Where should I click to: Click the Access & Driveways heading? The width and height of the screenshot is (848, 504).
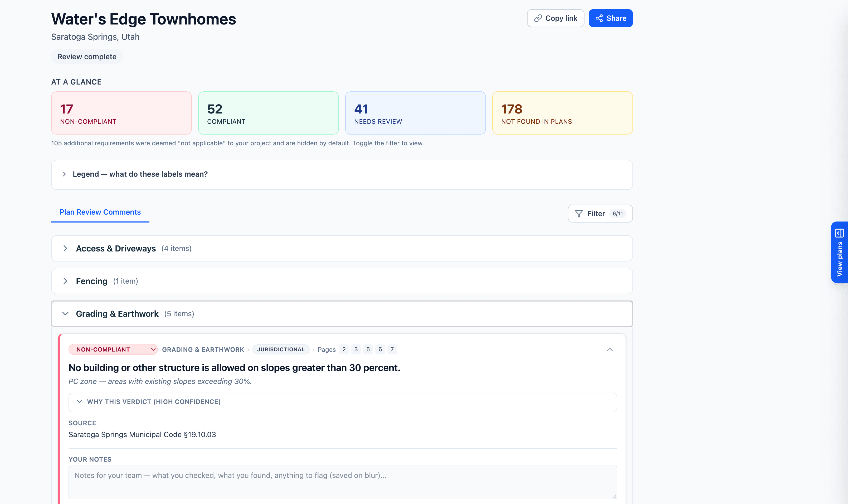[x=116, y=249]
